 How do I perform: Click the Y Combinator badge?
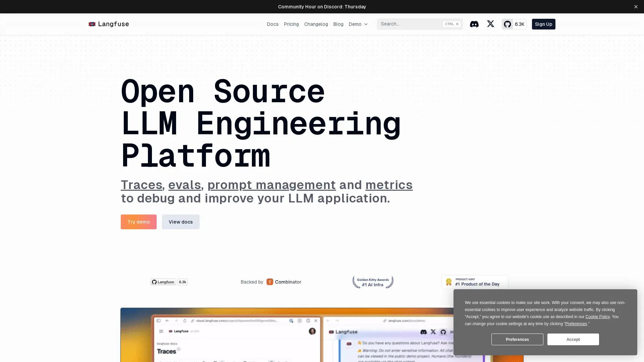tap(284, 282)
